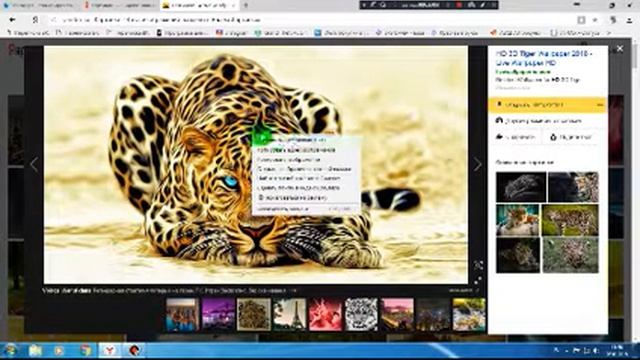This screenshot has height=360, width=640.
Task: Choose the sixth context menu entry
Action: tap(307, 188)
